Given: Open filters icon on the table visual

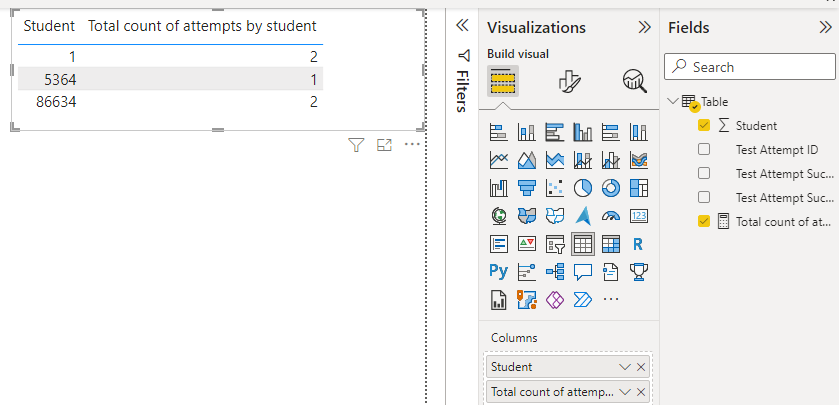Looking at the screenshot, I should 356,144.
